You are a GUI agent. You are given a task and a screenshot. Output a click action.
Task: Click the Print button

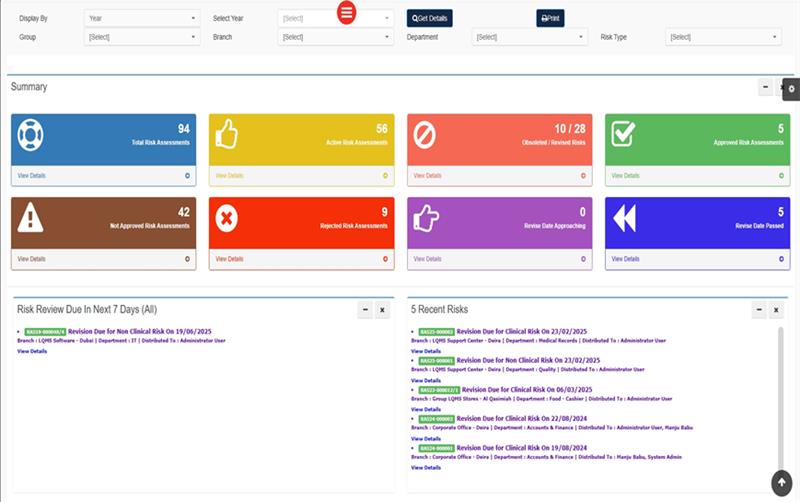[x=550, y=18]
